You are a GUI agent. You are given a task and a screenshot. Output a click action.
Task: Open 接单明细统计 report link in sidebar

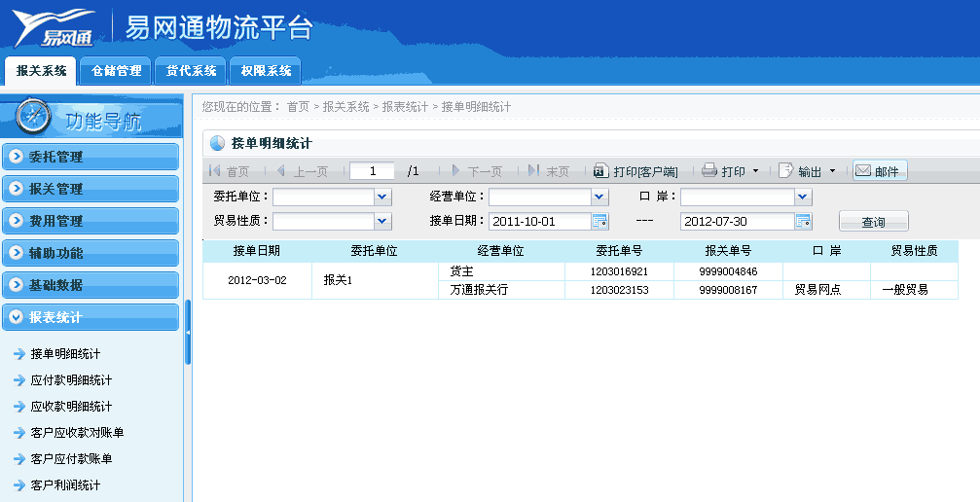(65, 354)
